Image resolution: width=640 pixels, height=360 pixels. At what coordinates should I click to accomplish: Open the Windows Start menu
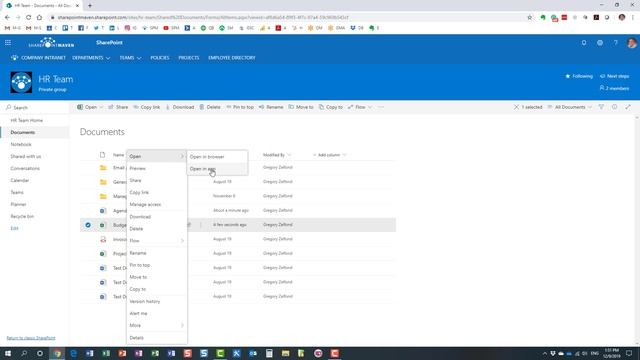7,353
